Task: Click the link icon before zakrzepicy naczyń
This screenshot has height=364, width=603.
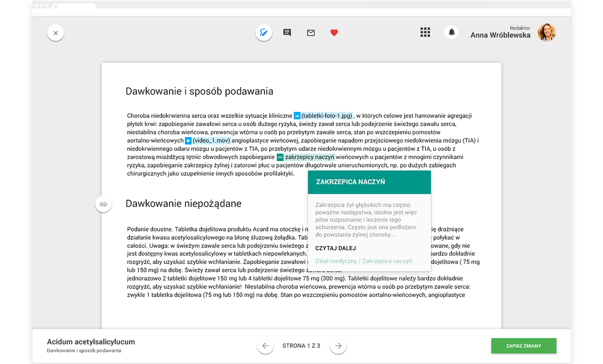Action: (x=280, y=157)
